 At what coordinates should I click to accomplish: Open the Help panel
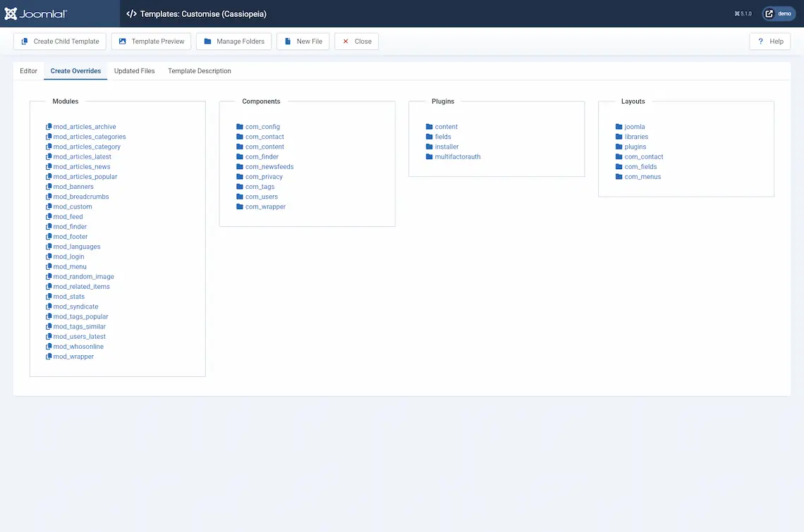(769, 41)
